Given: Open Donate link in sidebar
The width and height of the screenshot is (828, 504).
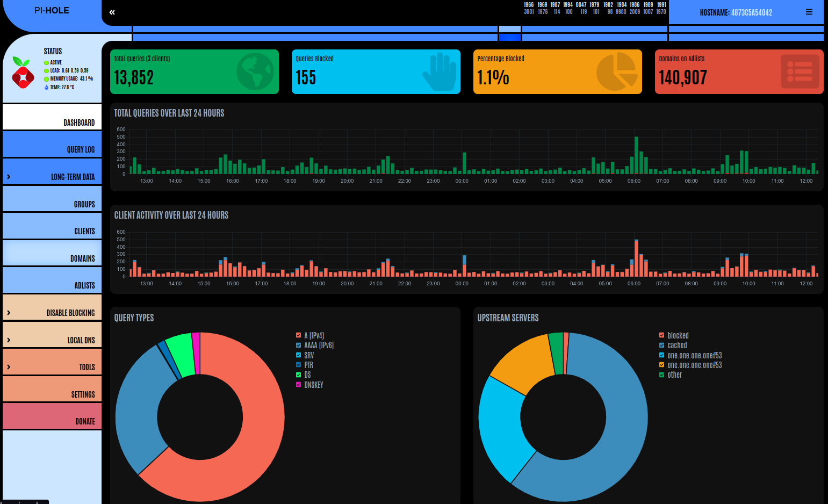Looking at the screenshot, I should pos(52,416).
